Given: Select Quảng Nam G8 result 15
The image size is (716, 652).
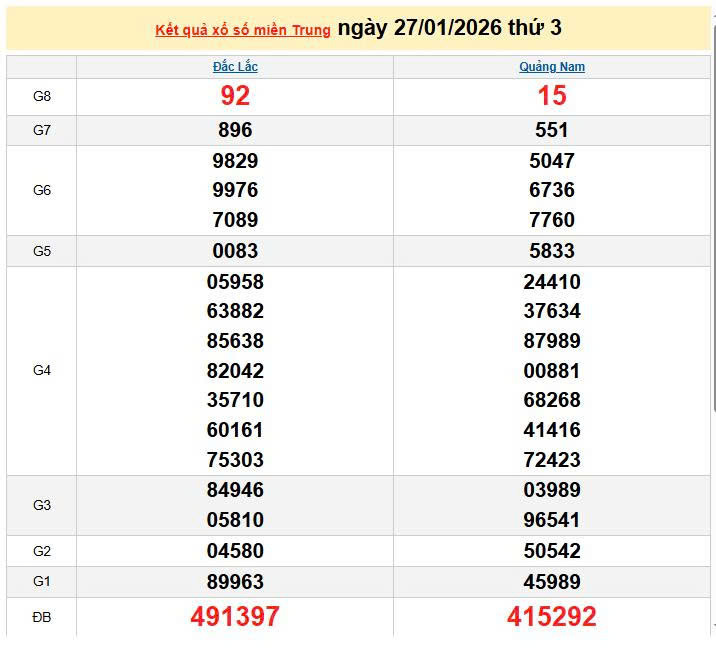Looking at the screenshot, I should 552,96.
